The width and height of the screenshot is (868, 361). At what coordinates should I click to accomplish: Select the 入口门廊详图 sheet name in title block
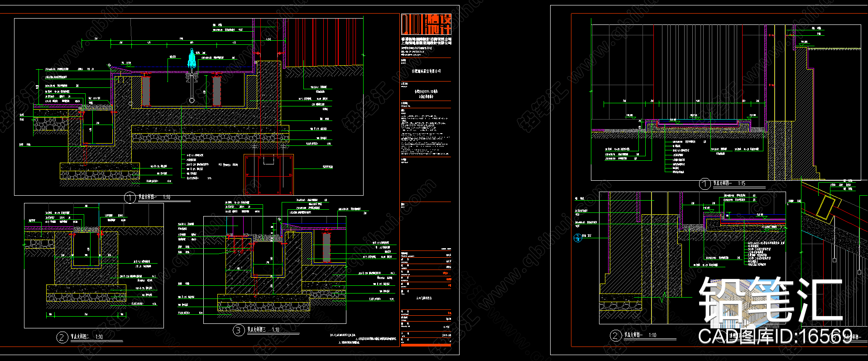pyautogui.click(x=424, y=298)
